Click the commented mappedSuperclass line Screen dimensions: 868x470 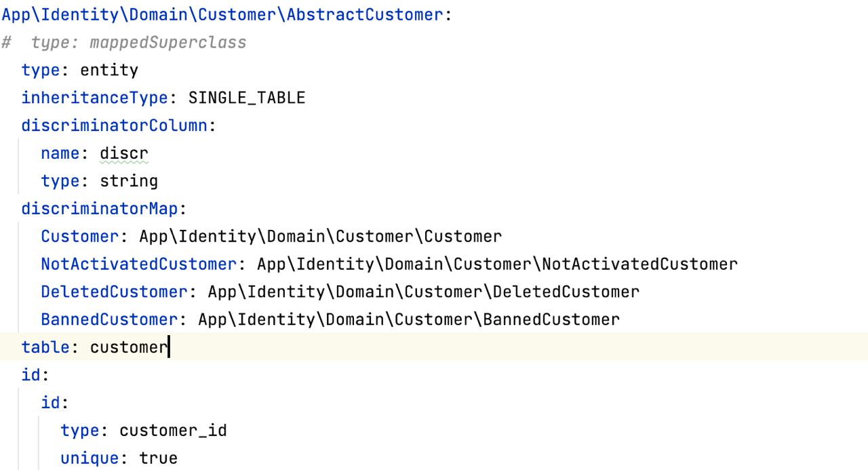click(x=123, y=43)
